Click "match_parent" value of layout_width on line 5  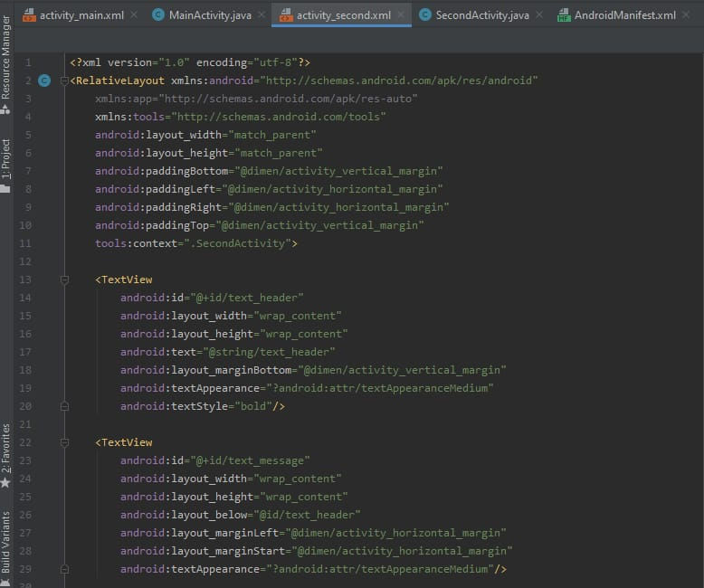(272, 135)
